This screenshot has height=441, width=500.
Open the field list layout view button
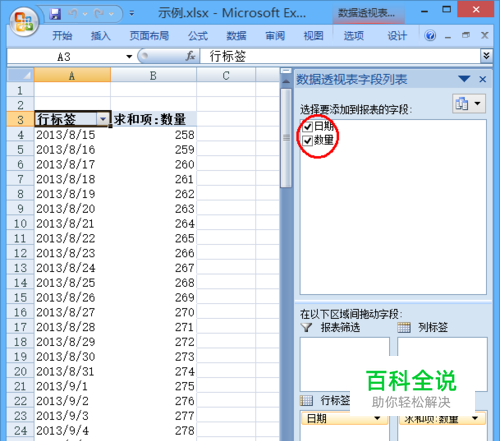(x=468, y=103)
